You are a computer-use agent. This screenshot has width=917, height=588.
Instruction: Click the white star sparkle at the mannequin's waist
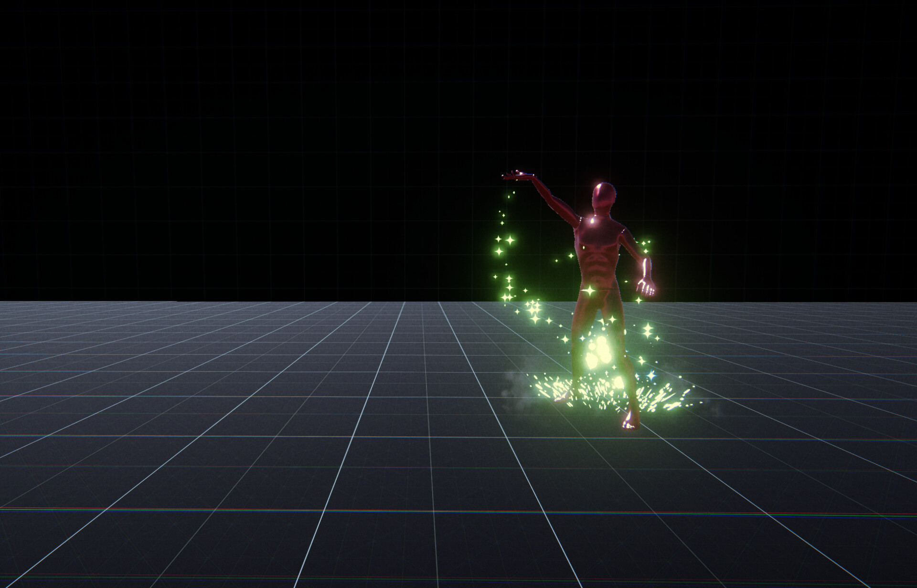[x=589, y=290]
